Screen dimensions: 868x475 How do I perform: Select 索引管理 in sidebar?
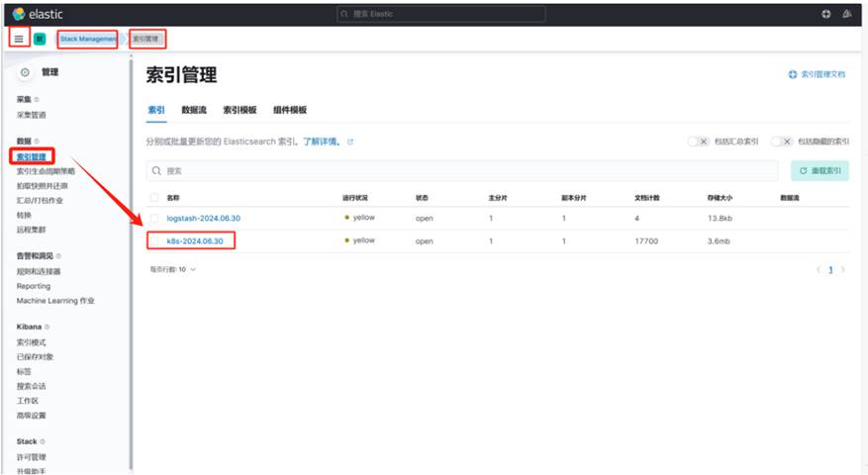click(31, 156)
